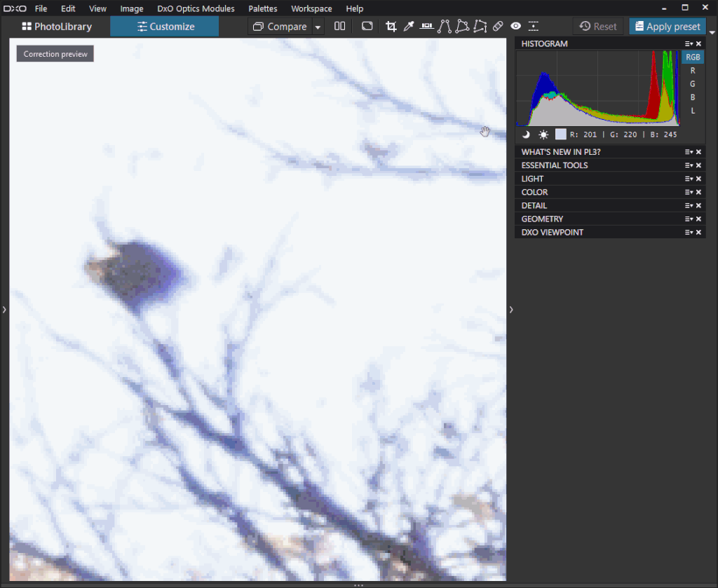Viewport: 718px width, 588px height.
Task: Select the Crop tool
Action: [391, 26]
